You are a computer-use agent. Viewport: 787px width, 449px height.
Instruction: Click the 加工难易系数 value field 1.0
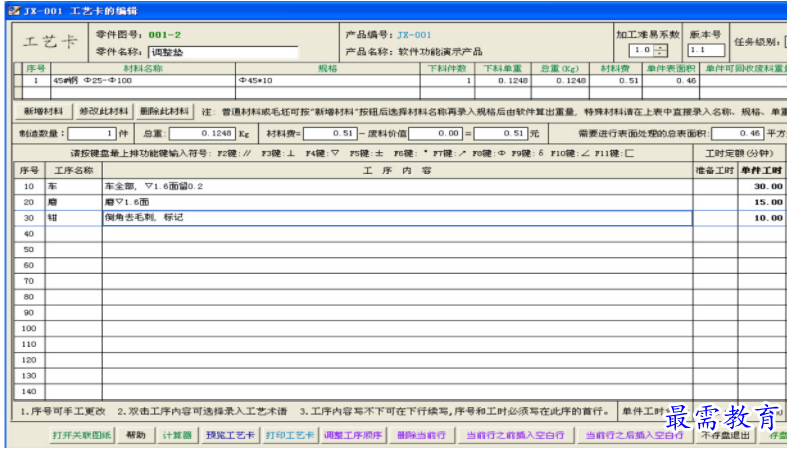(642, 50)
